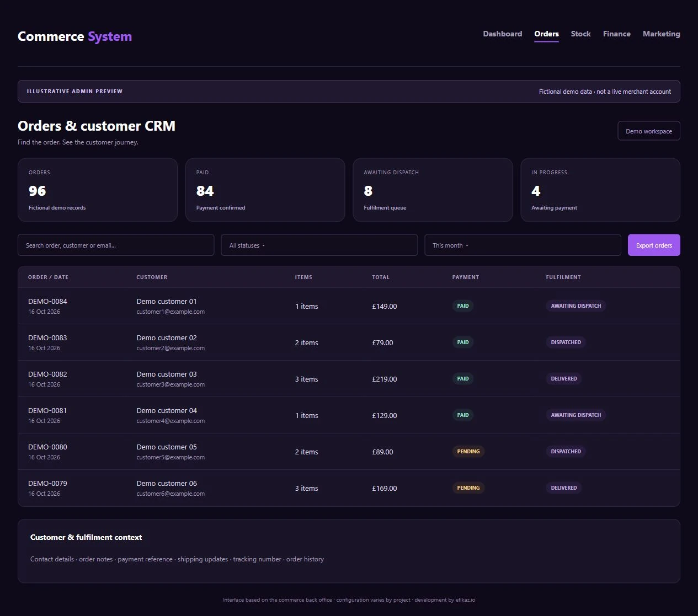Open the Dashboard nav tab

pyautogui.click(x=502, y=34)
